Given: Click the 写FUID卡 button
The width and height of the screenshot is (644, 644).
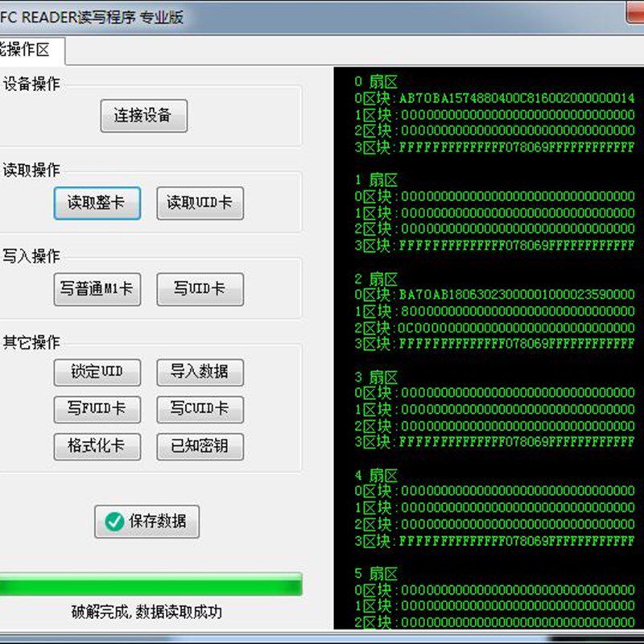Looking at the screenshot, I should click(x=97, y=410).
